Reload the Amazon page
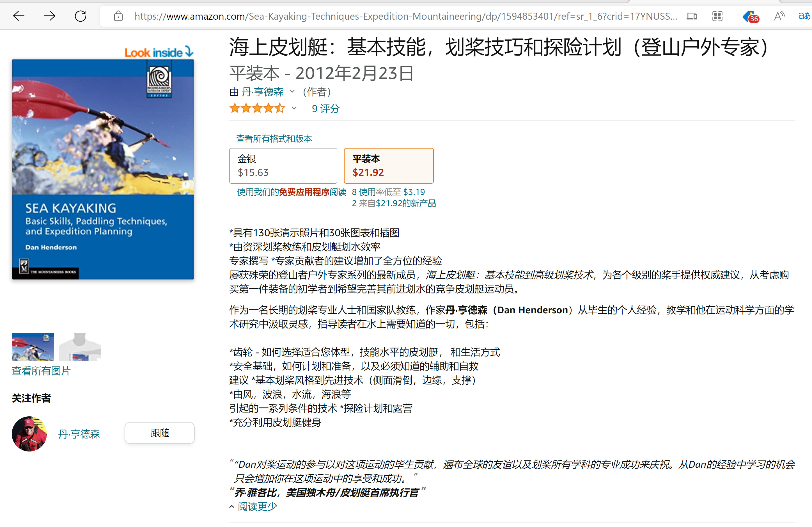Image resolution: width=812 pixels, height=527 pixels. pos(81,16)
